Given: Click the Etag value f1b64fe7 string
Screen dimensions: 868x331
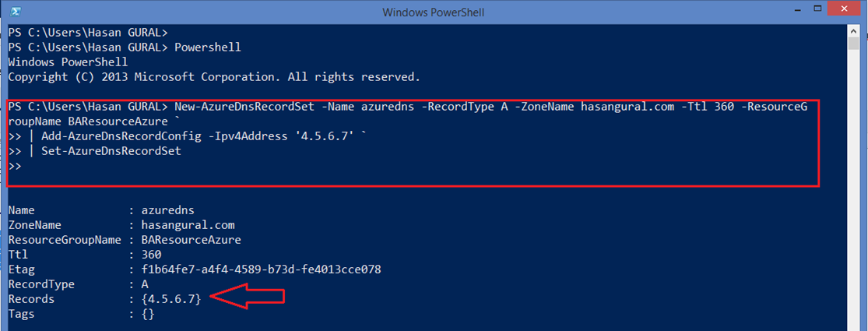Looking at the screenshot, I should pyautogui.click(x=262, y=270).
